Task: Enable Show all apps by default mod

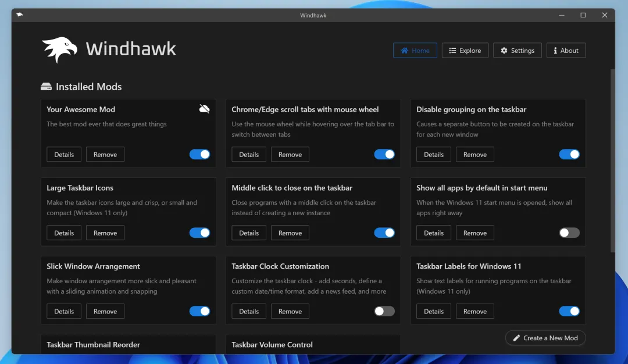Action: (x=569, y=233)
